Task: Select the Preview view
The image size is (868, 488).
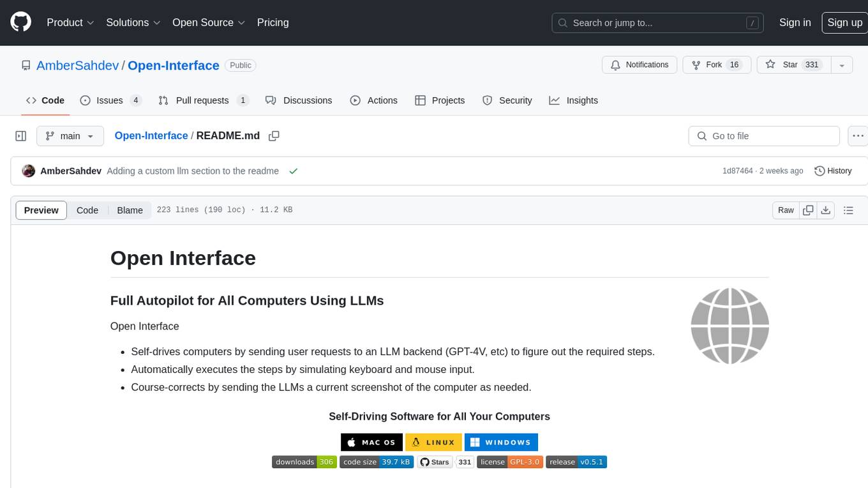Action: (41, 210)
